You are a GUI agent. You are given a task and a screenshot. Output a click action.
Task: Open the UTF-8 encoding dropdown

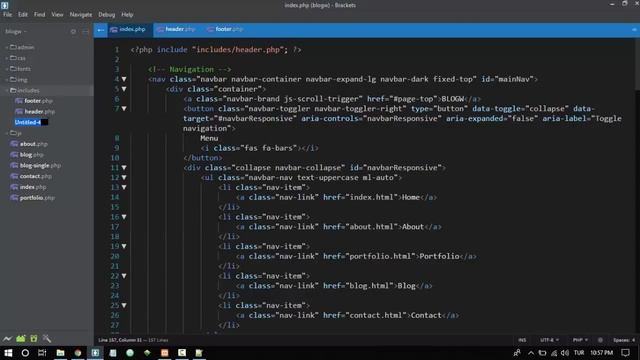coord(549,340)
